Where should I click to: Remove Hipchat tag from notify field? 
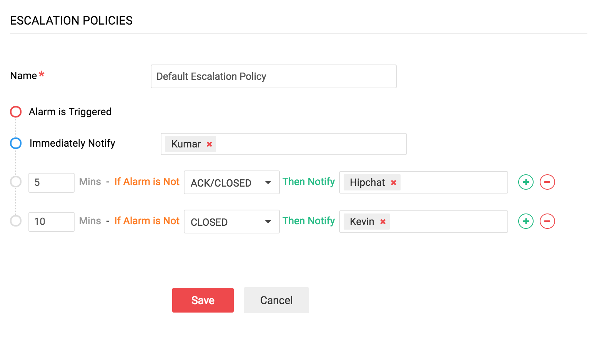[393, 183]
